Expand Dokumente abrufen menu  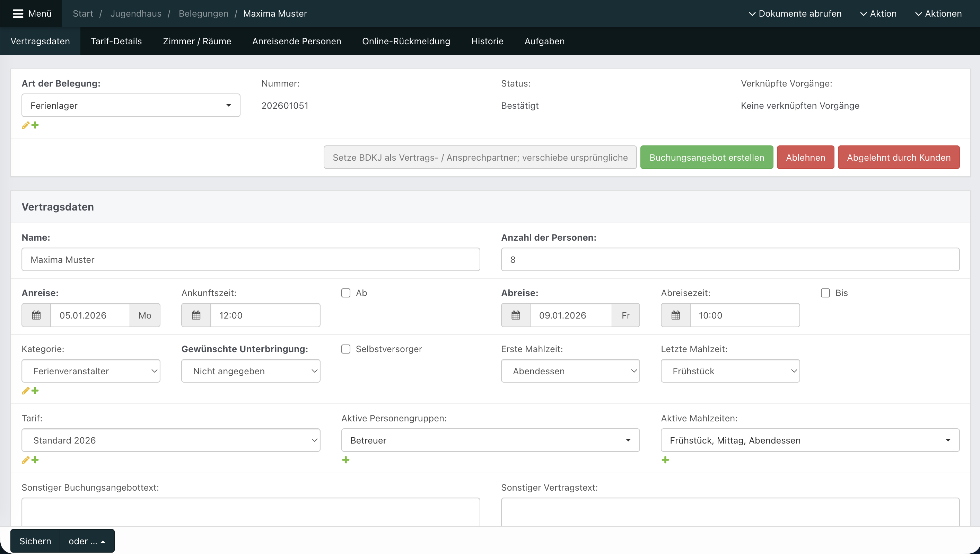pos(795,14)
